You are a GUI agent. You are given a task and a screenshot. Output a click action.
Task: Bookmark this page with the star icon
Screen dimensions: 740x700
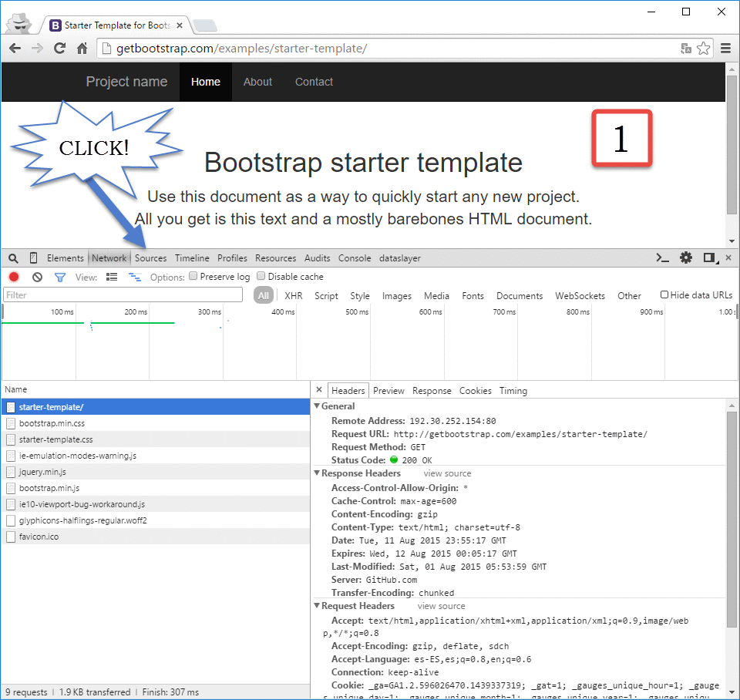tap(703, 48)
